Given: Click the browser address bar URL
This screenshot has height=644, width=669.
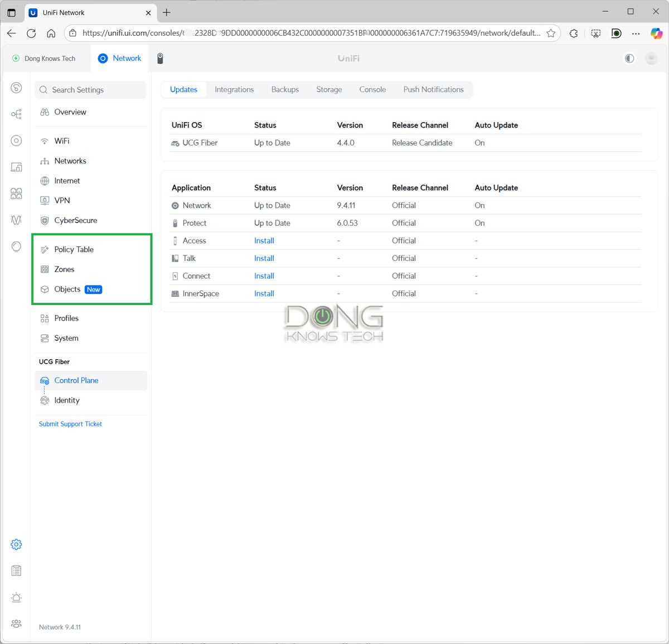Looking at the screenshot, I should click(x=311, y=33).
